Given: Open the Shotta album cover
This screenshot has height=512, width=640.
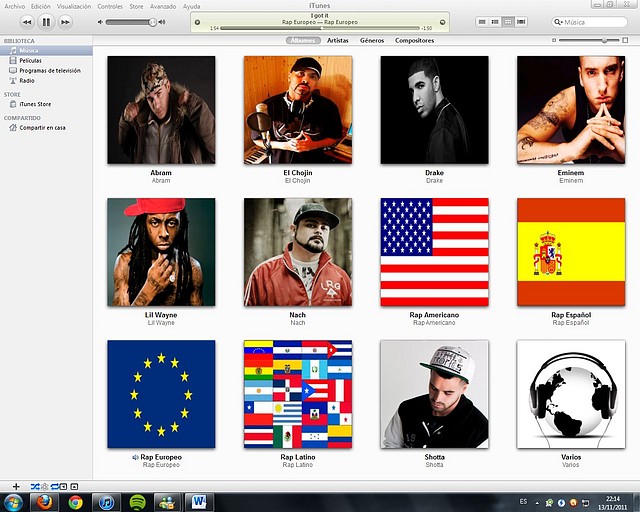Looking at the screenshot, I should (434, 394).
